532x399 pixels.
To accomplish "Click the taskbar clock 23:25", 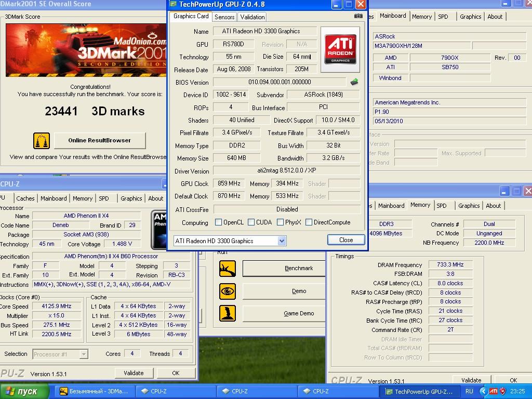I will 517,391.
